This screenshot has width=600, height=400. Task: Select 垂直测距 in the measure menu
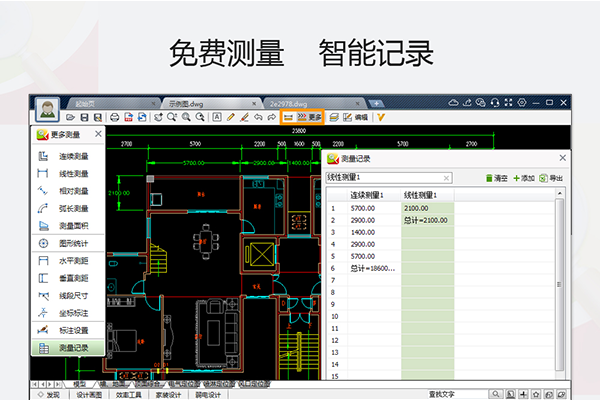[x=68, y=278]
